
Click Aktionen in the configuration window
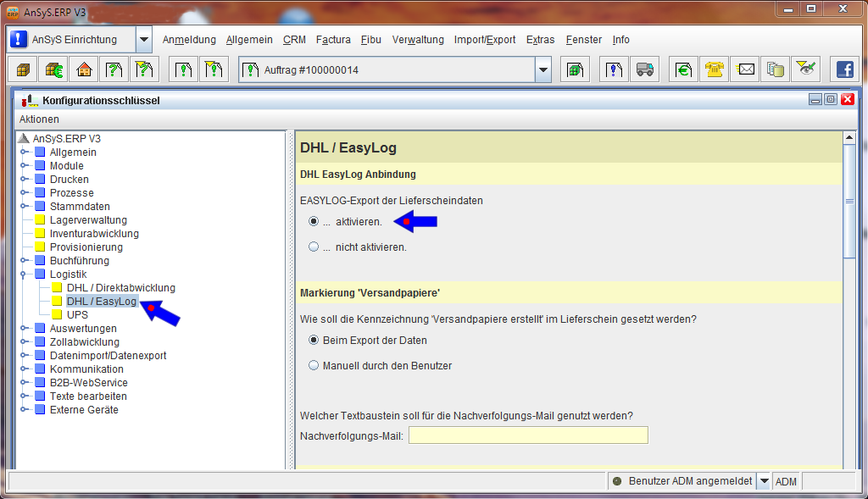pyautogui.click(x=39, y=119)
